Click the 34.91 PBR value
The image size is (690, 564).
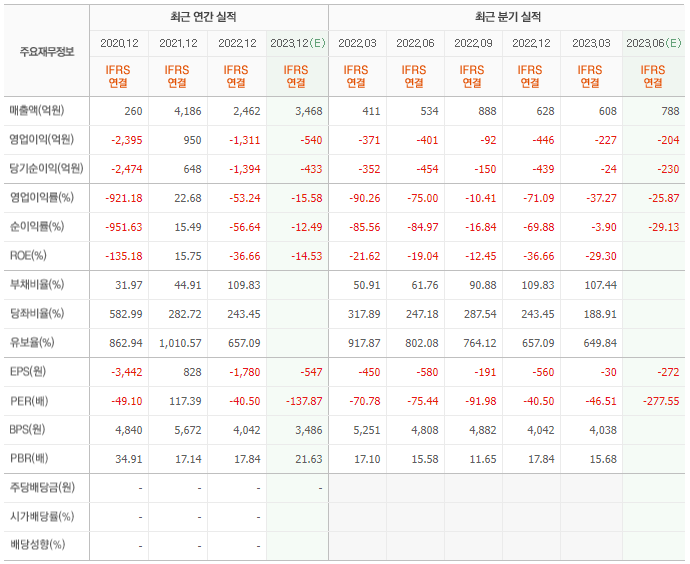pyautogui.click(x=129, y=459)
